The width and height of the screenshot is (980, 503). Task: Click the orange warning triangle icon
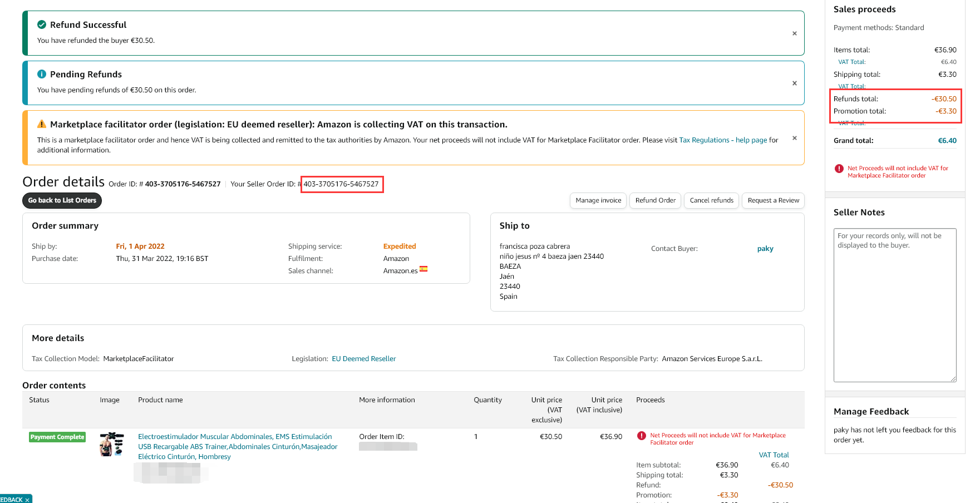tap(42, 124)
